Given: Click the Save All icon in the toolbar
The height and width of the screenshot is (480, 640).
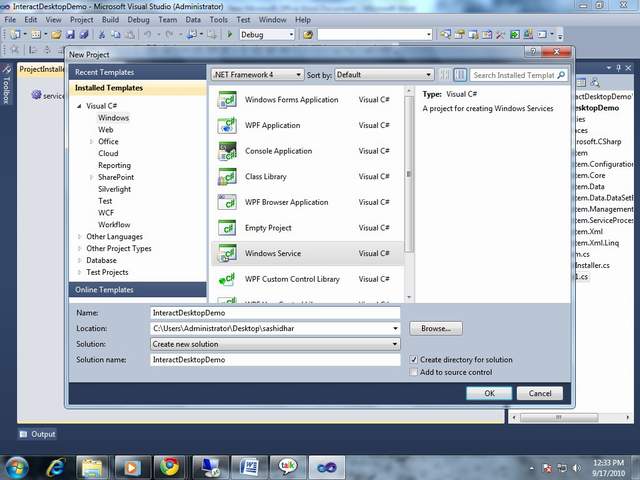Looking at the screenshot, I should click(84, 35).
